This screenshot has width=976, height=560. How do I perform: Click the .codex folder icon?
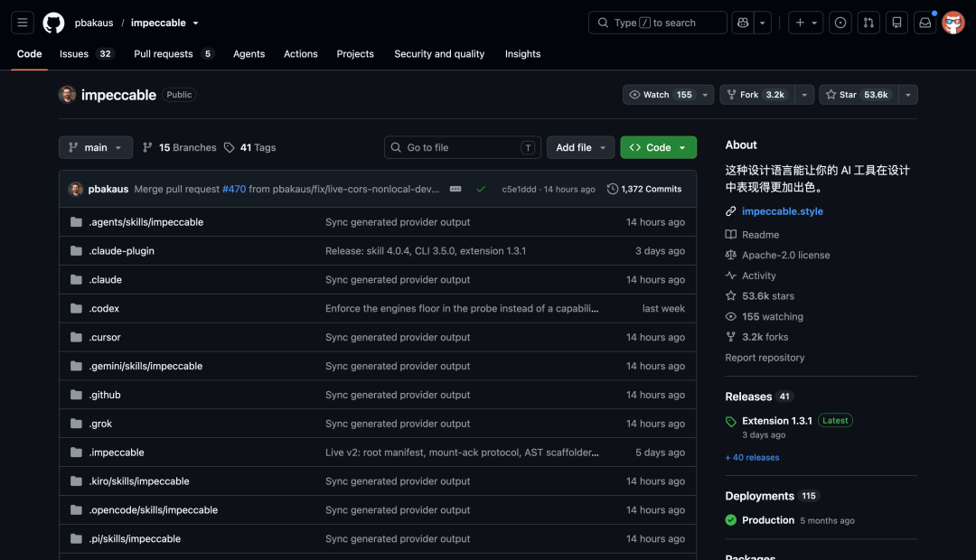[76, 309]
